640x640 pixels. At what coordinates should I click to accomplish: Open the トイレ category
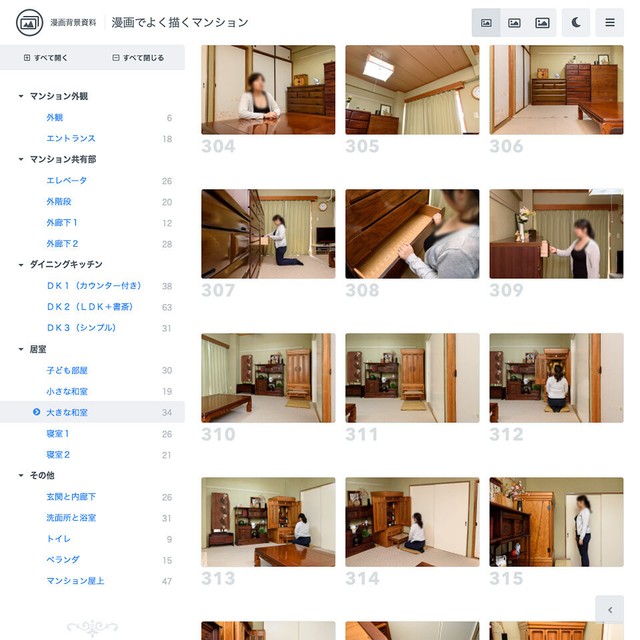click(x=58, y=539)
